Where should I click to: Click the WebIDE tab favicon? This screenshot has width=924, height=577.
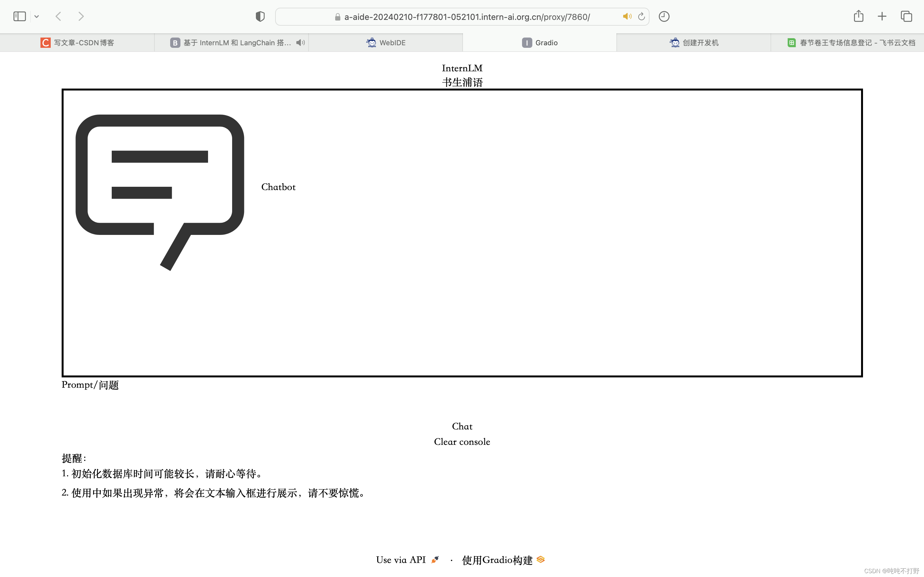coord(371,43)
